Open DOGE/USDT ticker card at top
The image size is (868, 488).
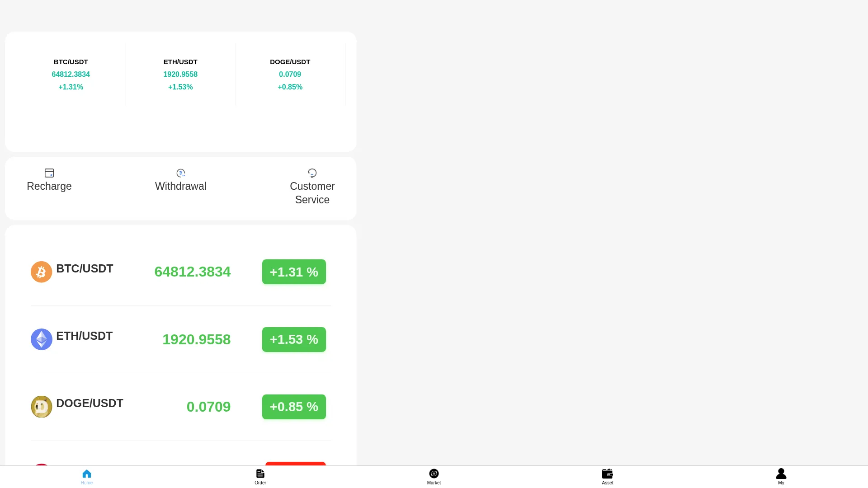coord(290,75)
